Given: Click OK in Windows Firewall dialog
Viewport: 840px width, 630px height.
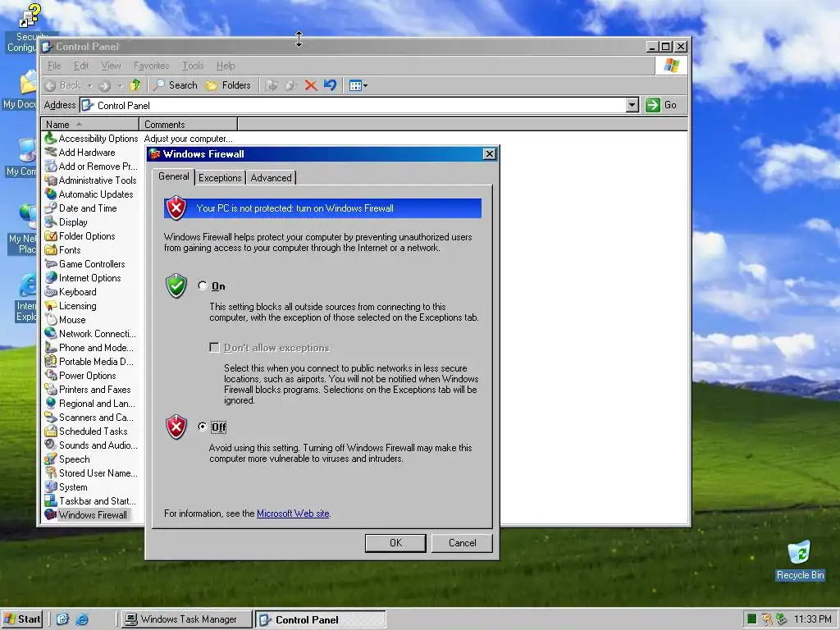Looking at the screenshot, I should (395, 543).
